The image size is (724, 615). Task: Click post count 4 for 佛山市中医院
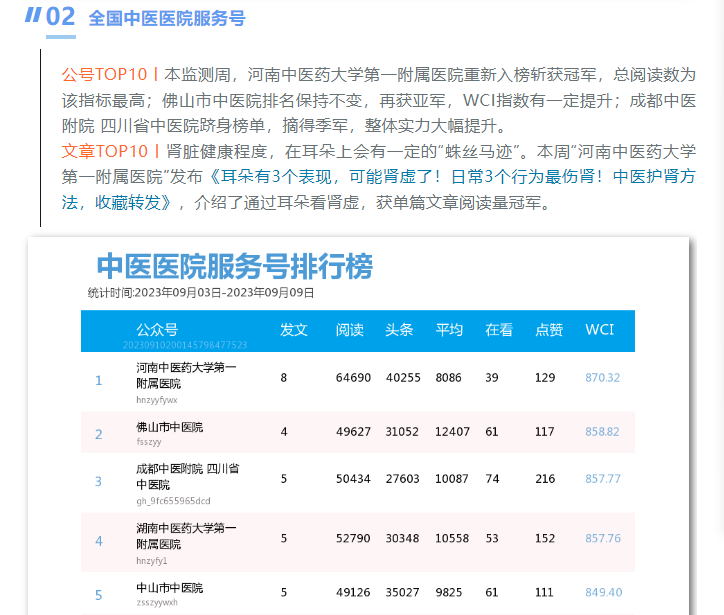pos(284,432)
